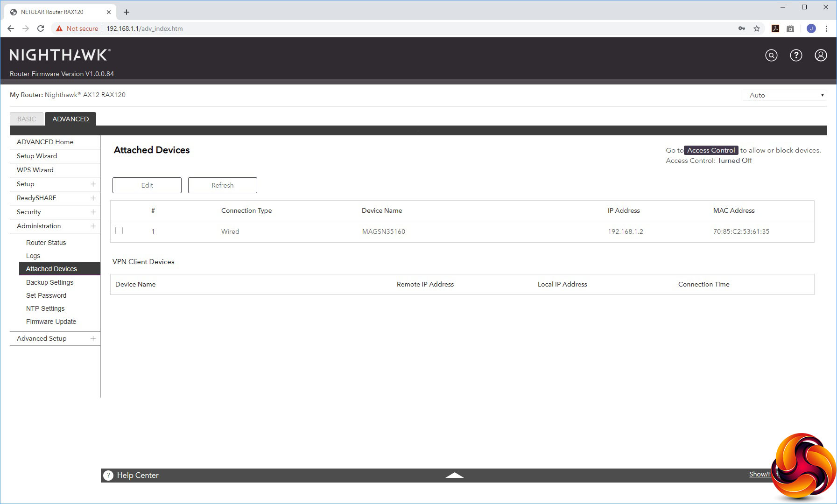Click the extension icon next to Acrobat
The image size is (837, 504).
click(790, 28)
